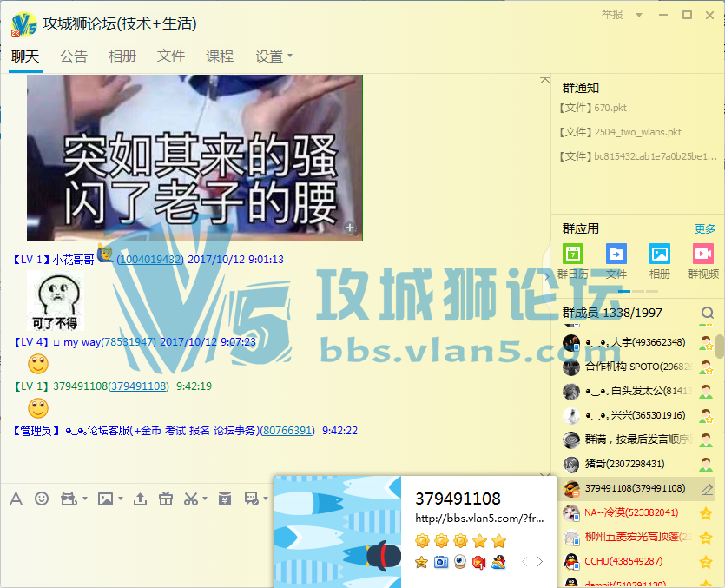Select member 大宇(493662348)
Screen dimensions: 725x588
[x=637, y=343]
